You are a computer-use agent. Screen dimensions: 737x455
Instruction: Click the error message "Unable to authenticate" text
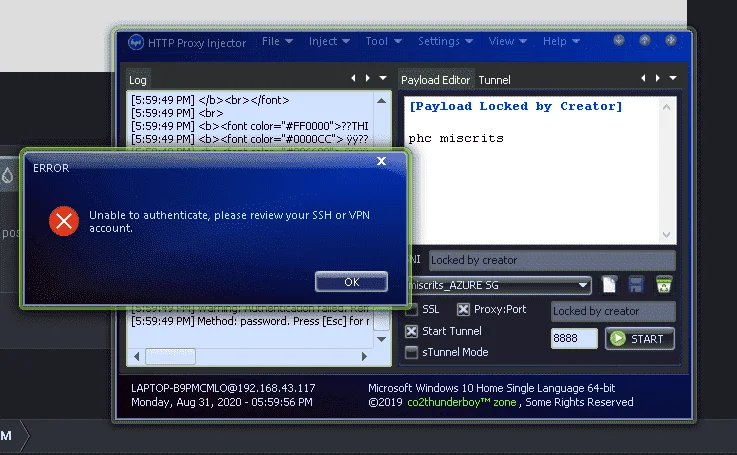(x=229, y=221)
